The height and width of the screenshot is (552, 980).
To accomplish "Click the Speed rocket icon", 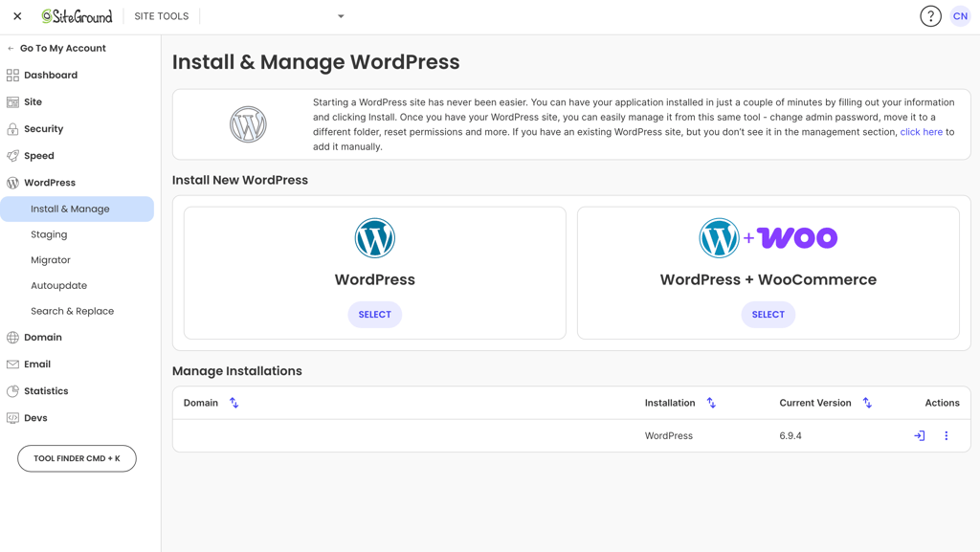I will click(12, 156).
